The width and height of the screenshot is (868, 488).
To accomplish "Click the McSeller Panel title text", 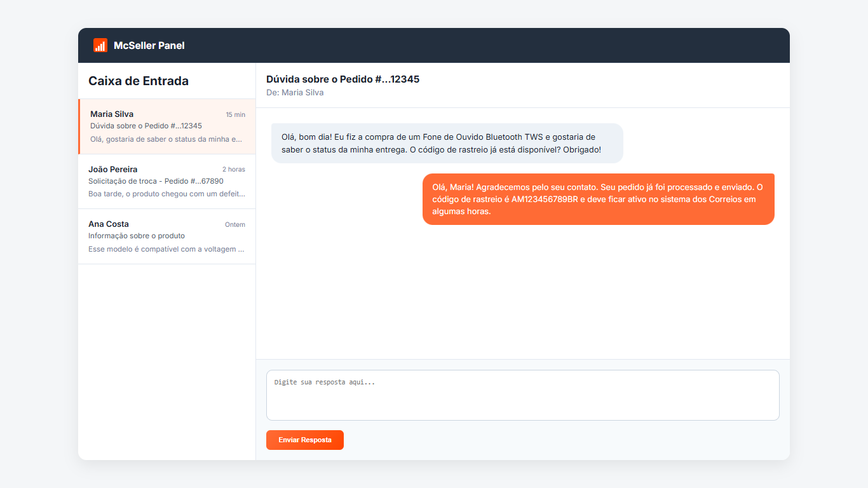I will click(x=149, y=45).
